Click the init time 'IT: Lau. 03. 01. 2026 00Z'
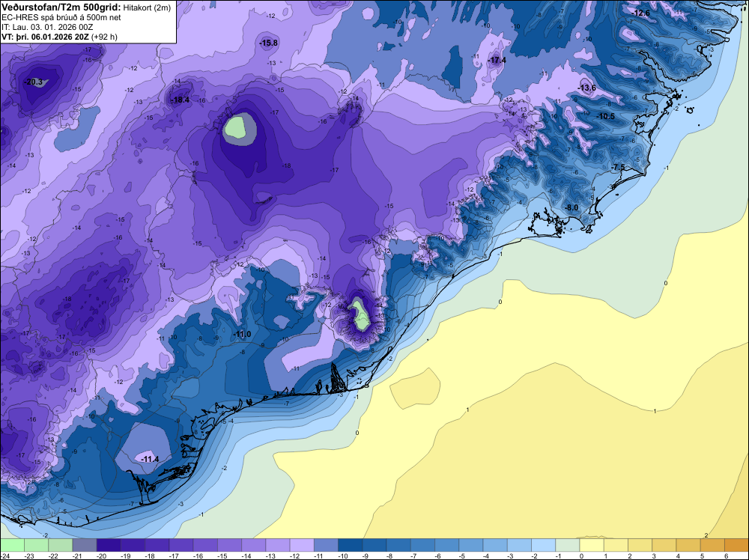This screenshot has width=749, height=560. tap(47, 27)
